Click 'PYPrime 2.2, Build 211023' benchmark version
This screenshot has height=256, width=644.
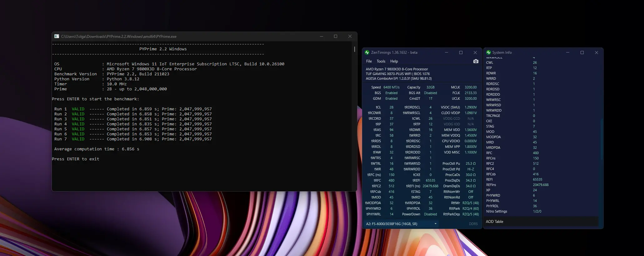tap(138, 74)
